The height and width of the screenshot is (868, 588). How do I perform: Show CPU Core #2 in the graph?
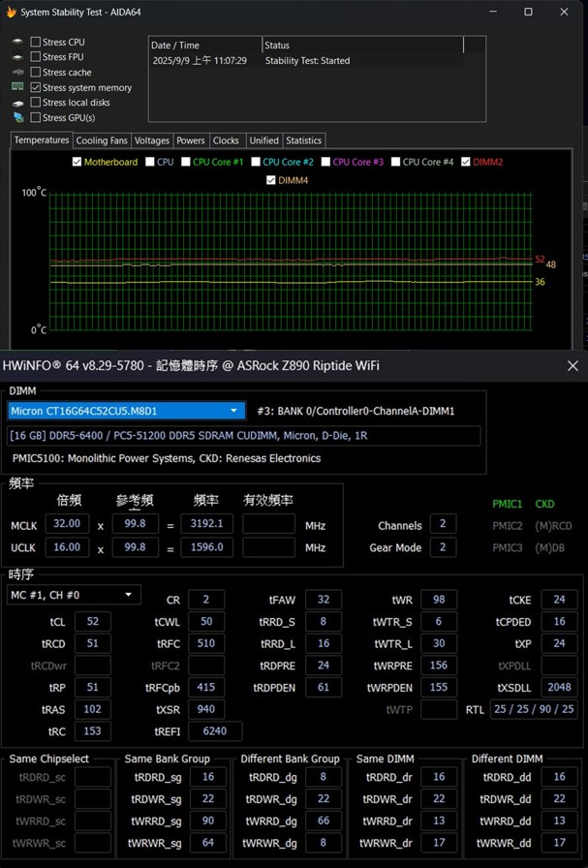click(256, 162)
